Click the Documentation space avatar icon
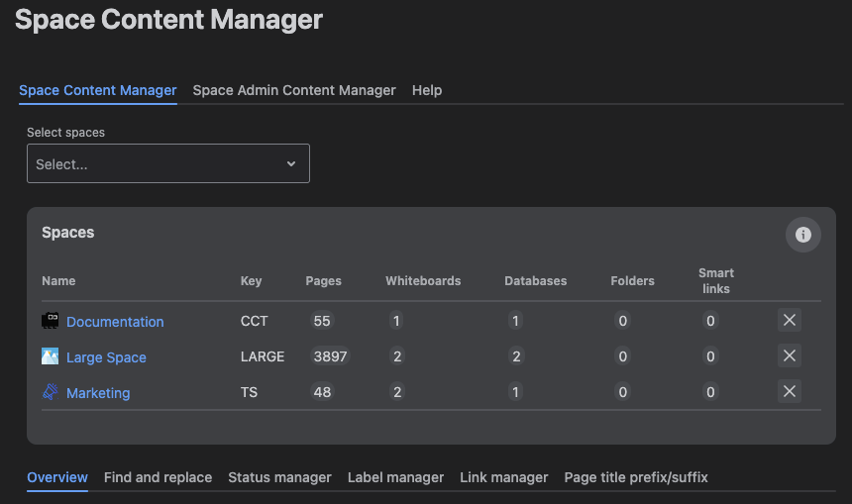The width and height of the screenshot is (852, 504). [x=50, y=321]
